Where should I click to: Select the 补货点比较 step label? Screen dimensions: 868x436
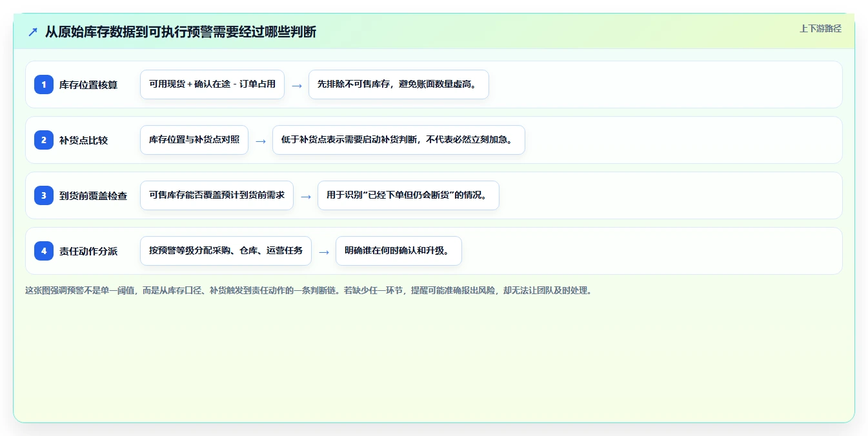point(83,140)
